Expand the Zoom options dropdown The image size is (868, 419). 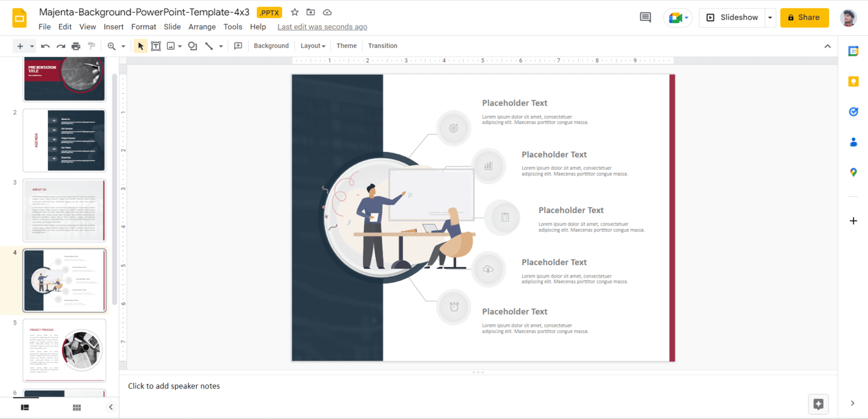coord(122,46)
